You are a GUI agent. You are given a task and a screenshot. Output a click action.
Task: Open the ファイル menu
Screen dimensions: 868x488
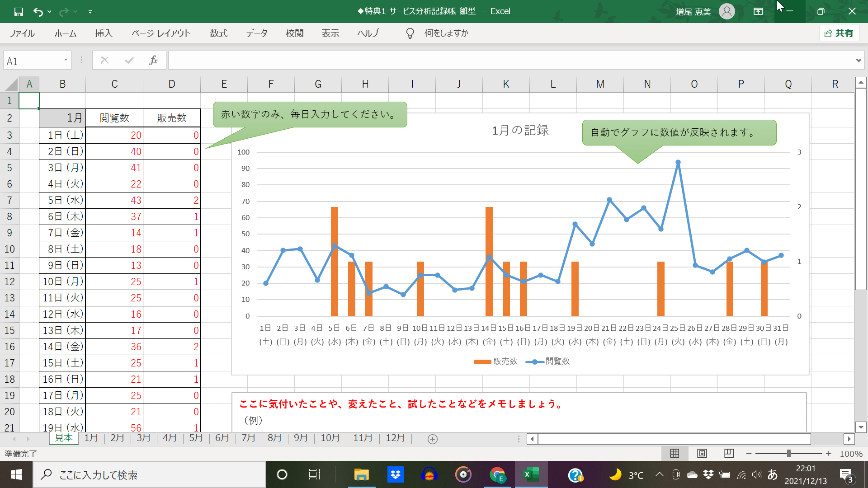pos(22,33)
